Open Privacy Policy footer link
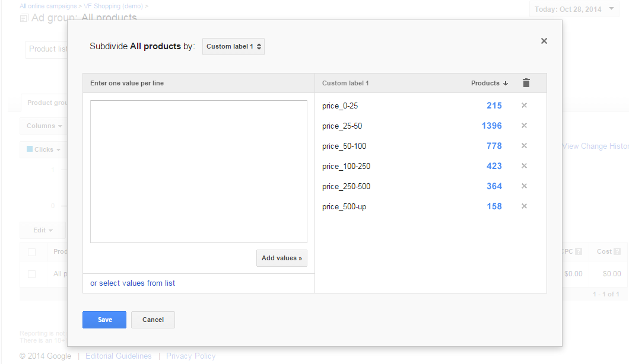This screenshot has width=629, height=364. coord(190,356)
